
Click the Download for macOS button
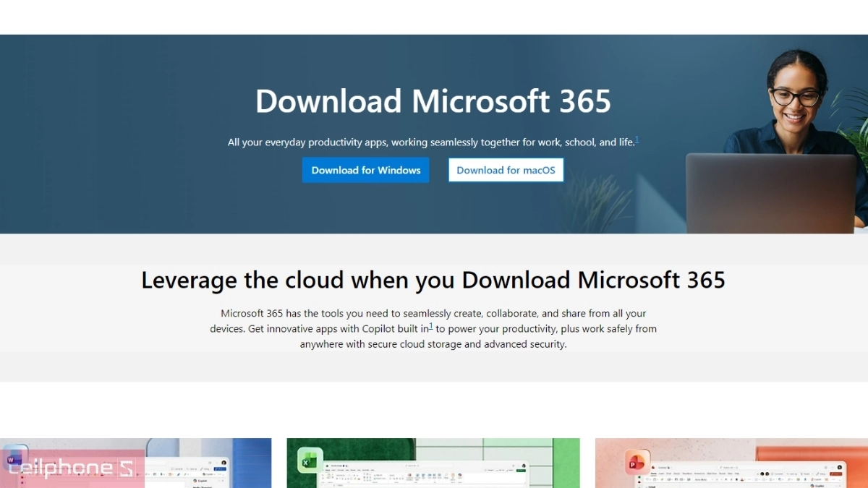click(x=506, y=170)
